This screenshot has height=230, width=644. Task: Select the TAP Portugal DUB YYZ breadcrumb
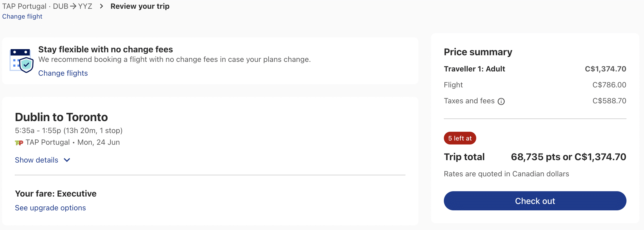pyautogui.click(x=47, y=6)
